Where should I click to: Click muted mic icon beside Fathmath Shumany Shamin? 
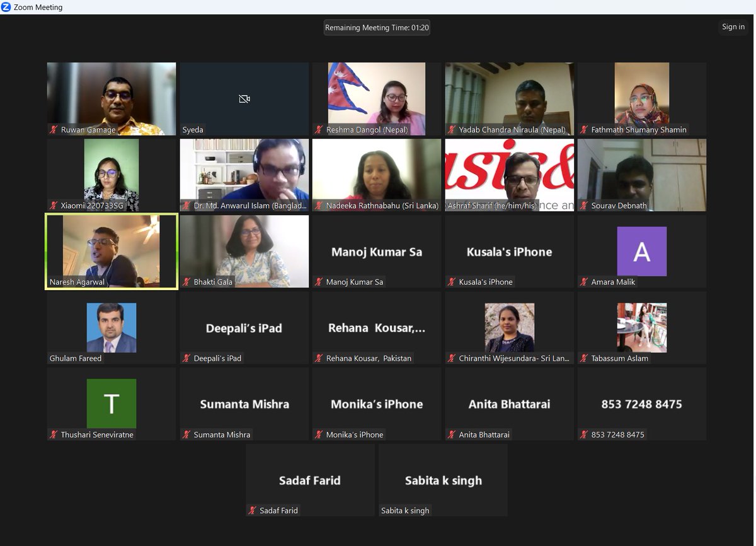point(585,130)
